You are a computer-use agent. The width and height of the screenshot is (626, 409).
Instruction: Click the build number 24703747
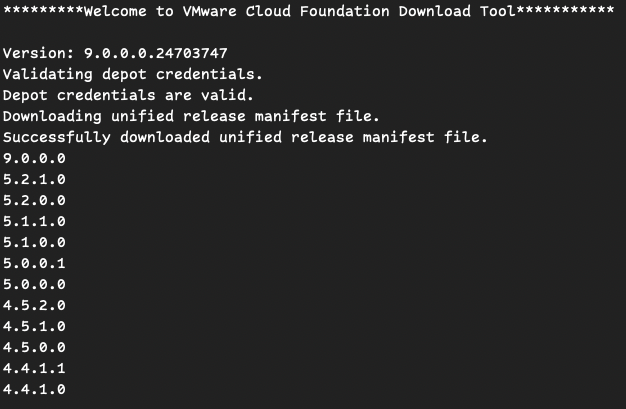point(192,53)
